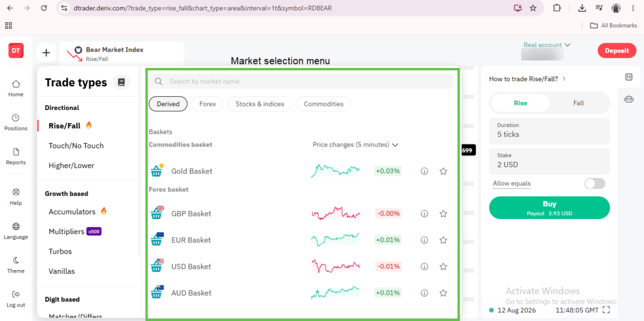Open the Duration 5 ticks field

(x=549, y=130)
